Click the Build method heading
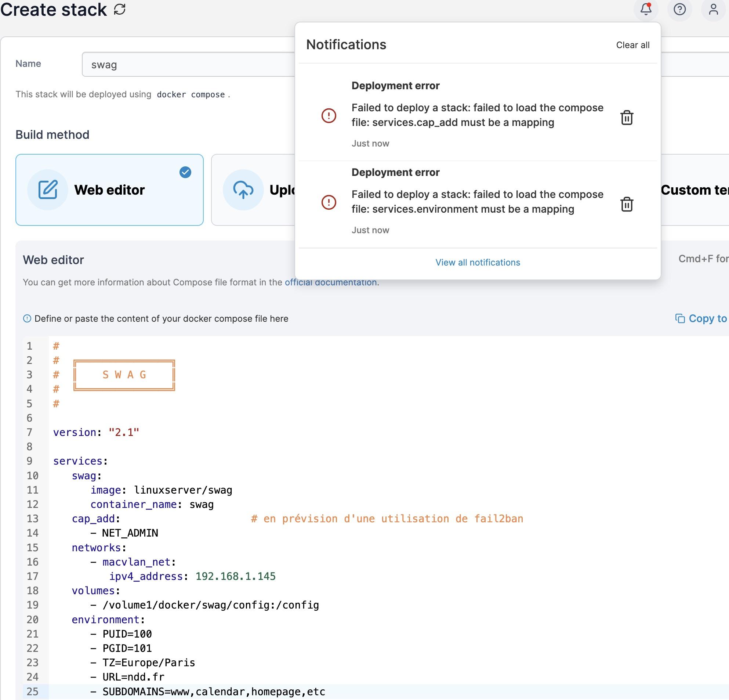729x700 pixels. pos(52,135)
